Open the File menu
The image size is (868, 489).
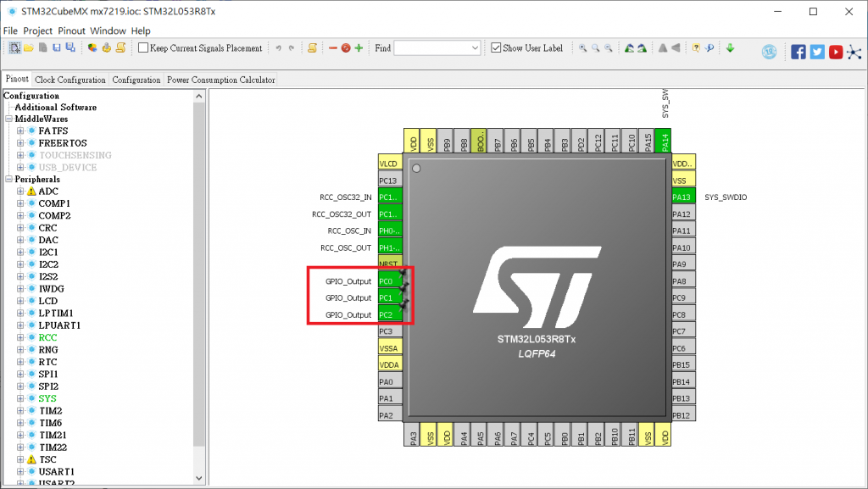10,31
